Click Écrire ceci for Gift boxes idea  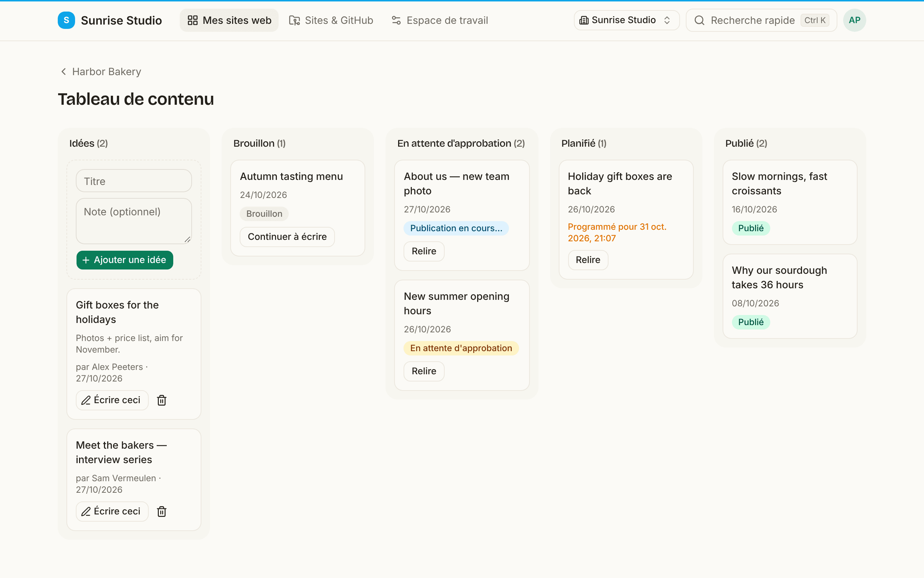[x=112, y=400]
